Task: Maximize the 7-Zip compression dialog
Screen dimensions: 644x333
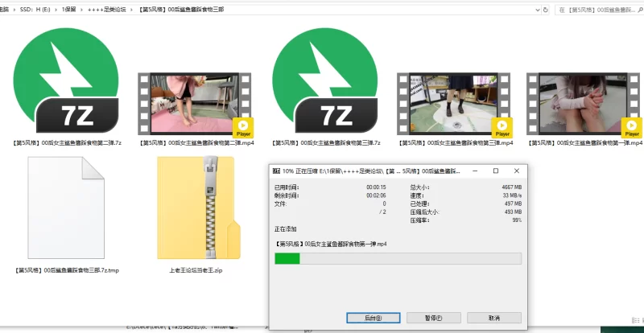Action: point(496,171)
